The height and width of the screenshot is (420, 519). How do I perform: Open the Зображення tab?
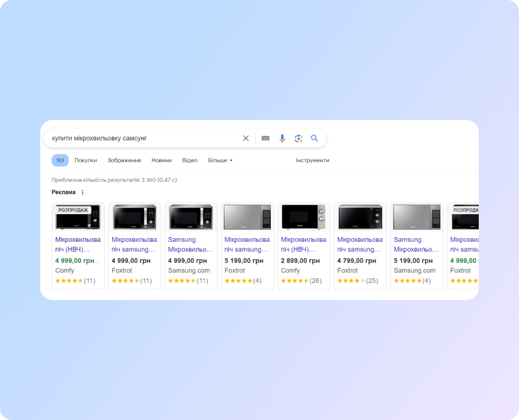point(124,160)
